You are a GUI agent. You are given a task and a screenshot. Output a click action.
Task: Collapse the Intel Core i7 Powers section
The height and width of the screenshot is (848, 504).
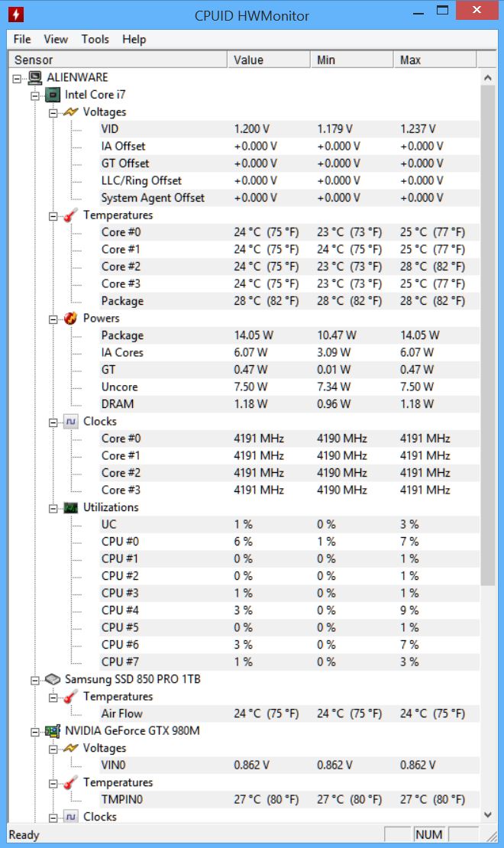click(x=53, y=319)
